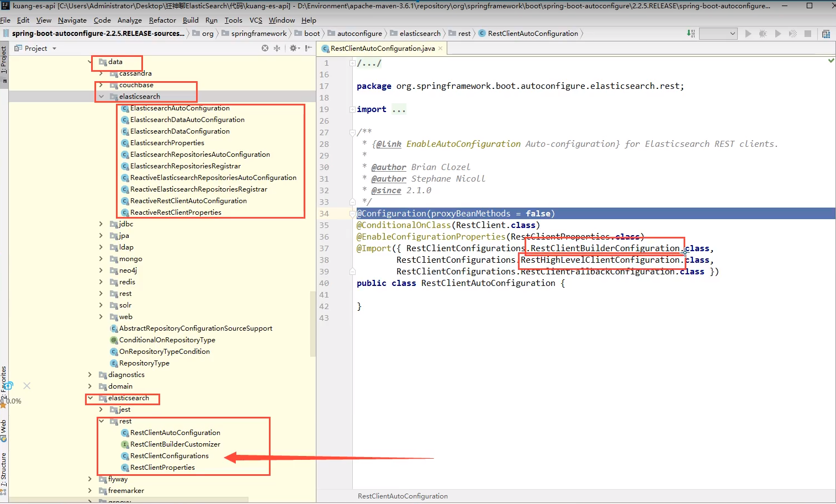
Task: Select RestClientConfigurations class in tree
Action: coord(169,456)
